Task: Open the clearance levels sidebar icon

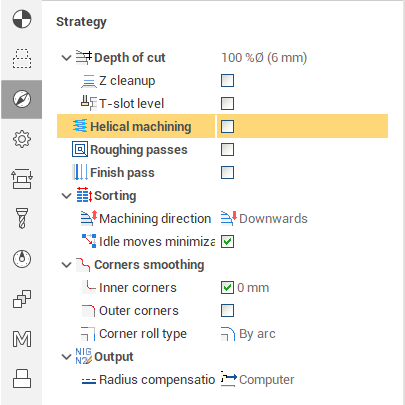Action: click(22, 179)
